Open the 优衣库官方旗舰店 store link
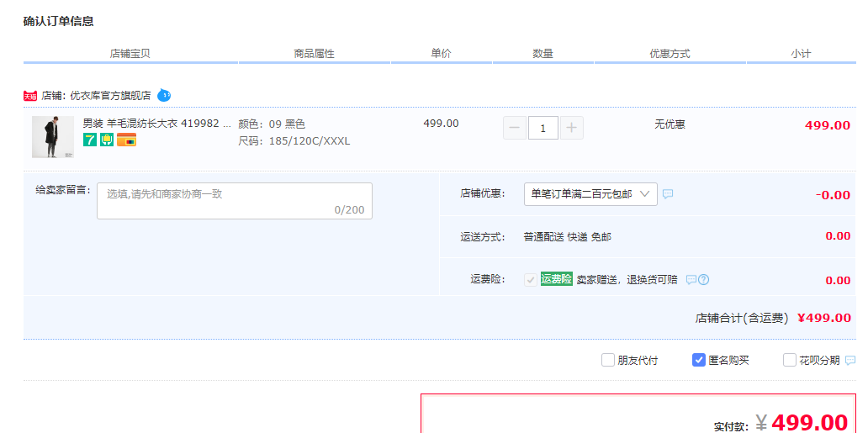Image resolution: width=868 pixels, height=433 pixels. coord(110,95)
